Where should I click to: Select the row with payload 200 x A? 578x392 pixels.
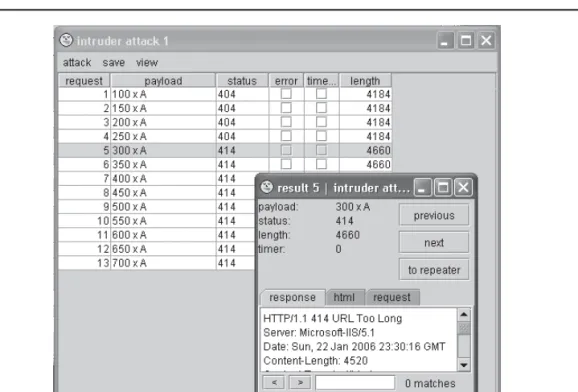[x=225, y=122]
